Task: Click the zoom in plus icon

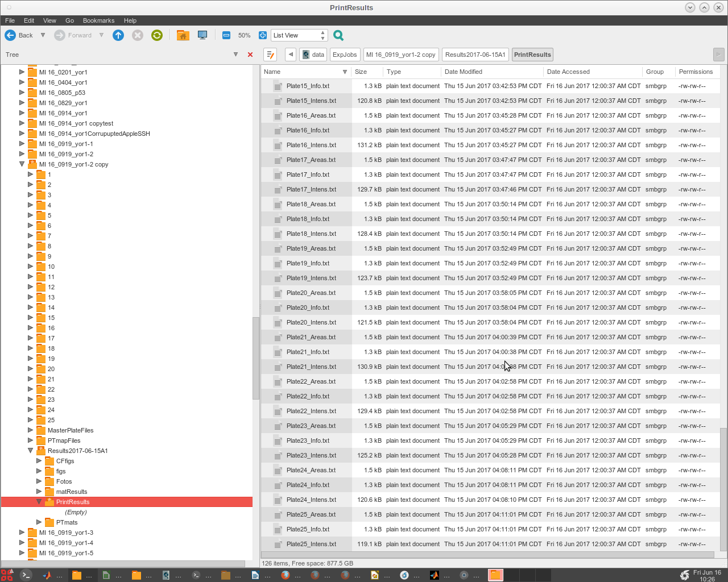Action: point(262,35)
